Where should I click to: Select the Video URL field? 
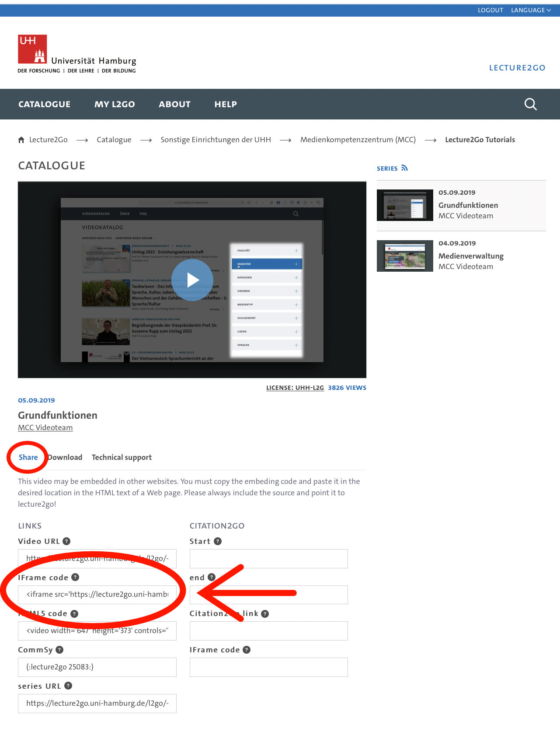click(97, 559)
